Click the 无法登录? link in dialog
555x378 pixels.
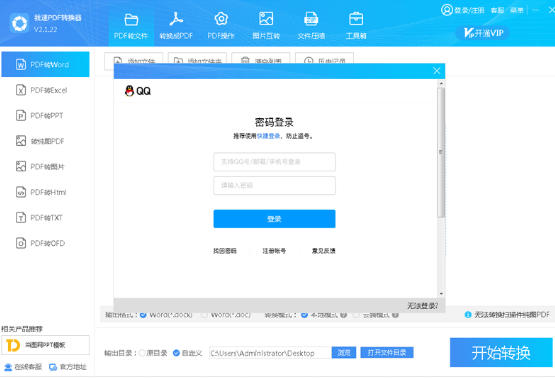tap(423, 305)
